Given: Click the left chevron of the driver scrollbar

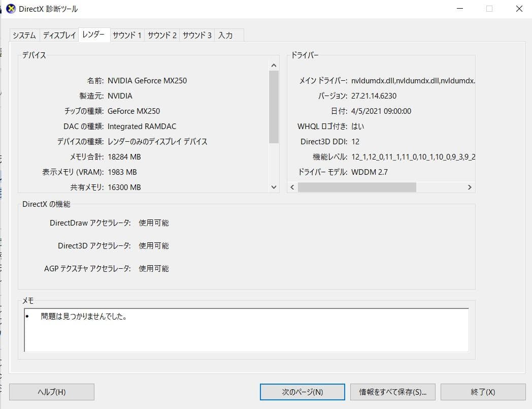Looking at the screenshot, I should coord(292,187).
